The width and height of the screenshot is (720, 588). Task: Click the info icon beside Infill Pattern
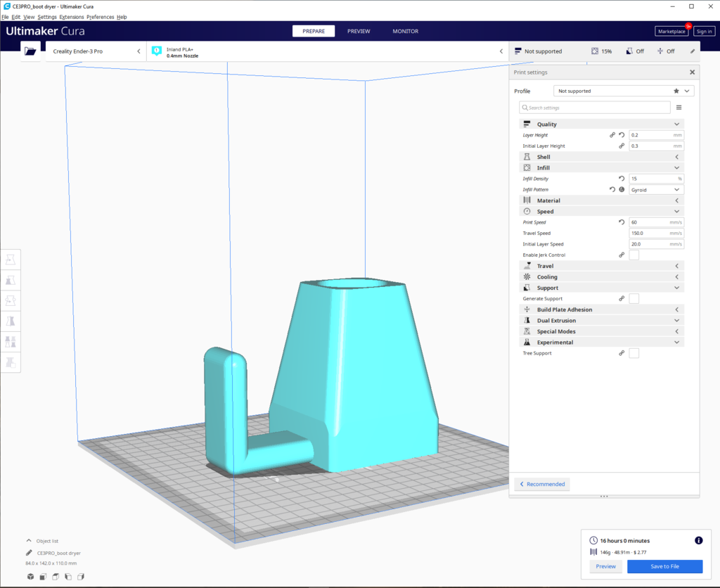point(622,189)
